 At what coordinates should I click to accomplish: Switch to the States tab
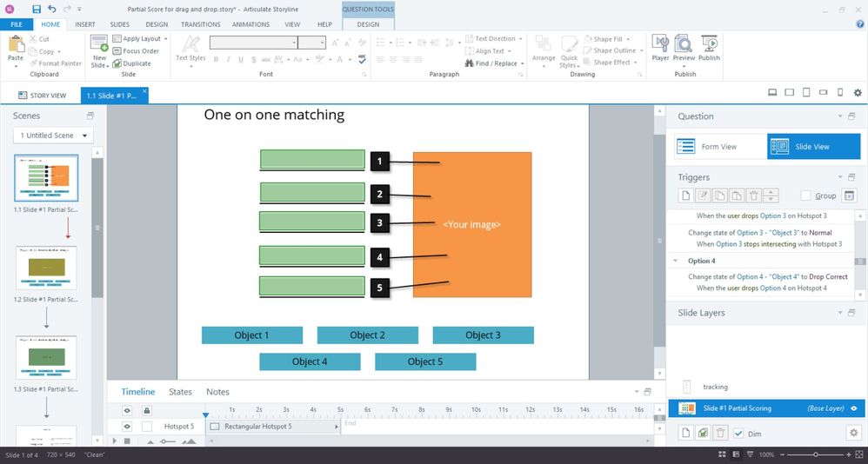pyautogui.click(x=180, y=392)
